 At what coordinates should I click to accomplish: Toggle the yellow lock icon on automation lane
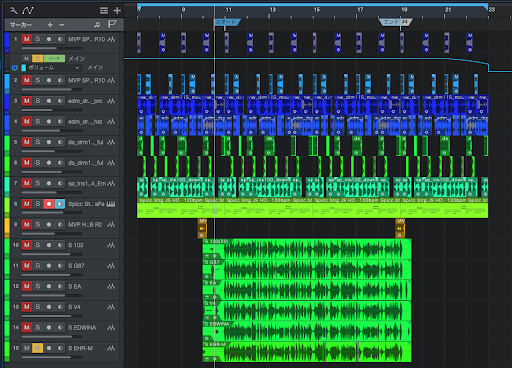37,59
